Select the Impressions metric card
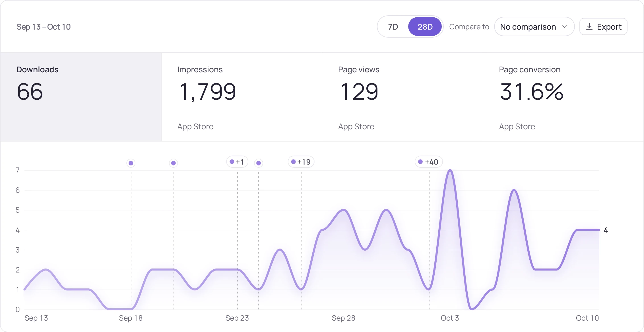 pos(242,97)
